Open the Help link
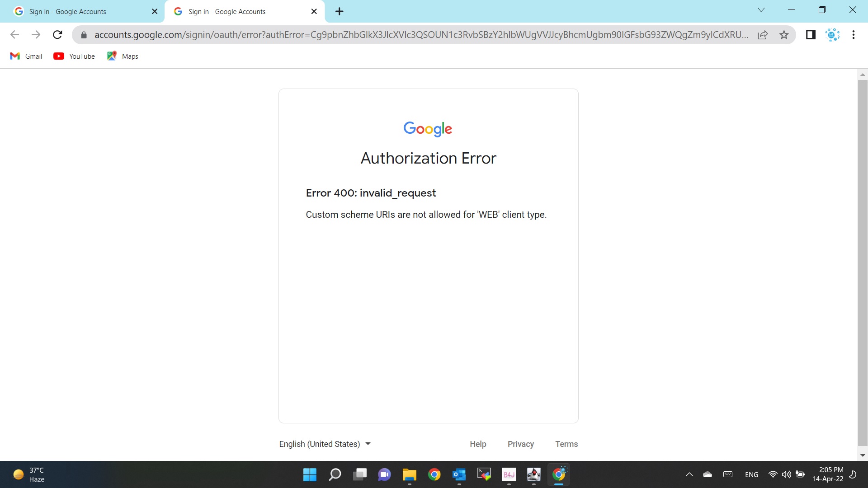Viewport: 868px width, 488px height. click(478, 444)
